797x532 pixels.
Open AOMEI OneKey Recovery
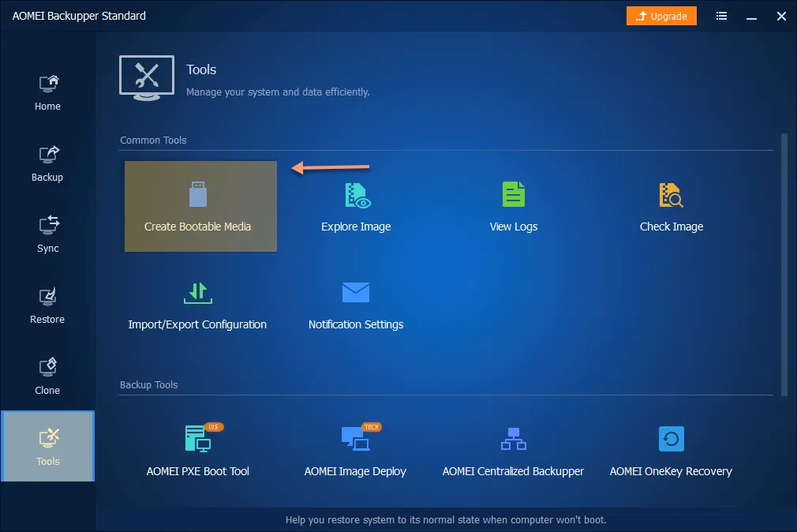(671, 451)
